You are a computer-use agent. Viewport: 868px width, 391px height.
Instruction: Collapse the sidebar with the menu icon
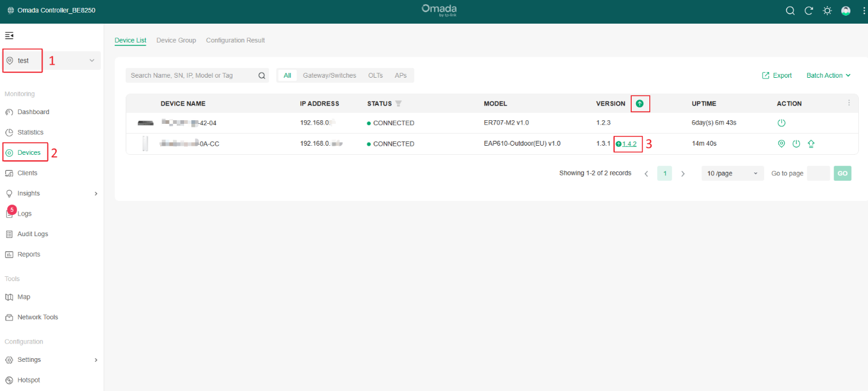click(x=9, y=36)
